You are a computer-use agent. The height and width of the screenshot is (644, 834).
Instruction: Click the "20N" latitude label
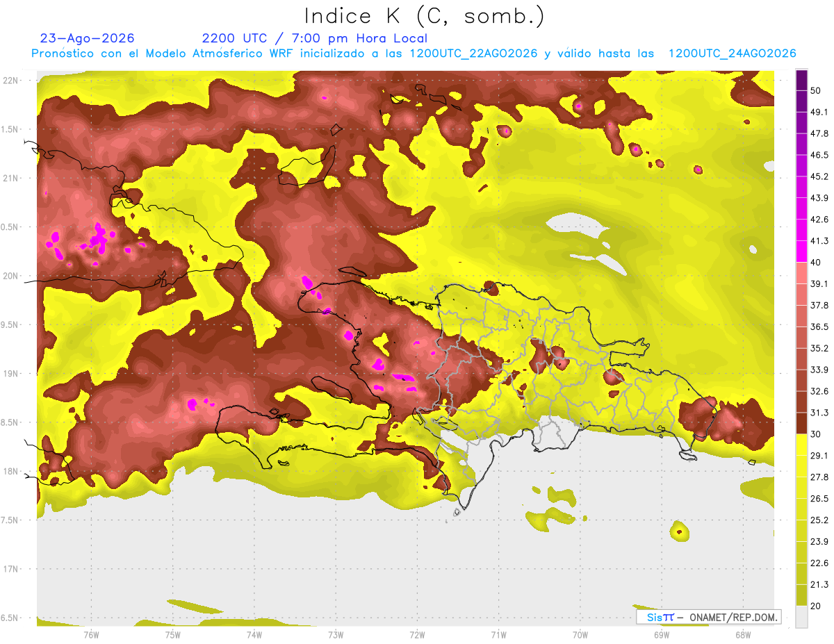12,276
